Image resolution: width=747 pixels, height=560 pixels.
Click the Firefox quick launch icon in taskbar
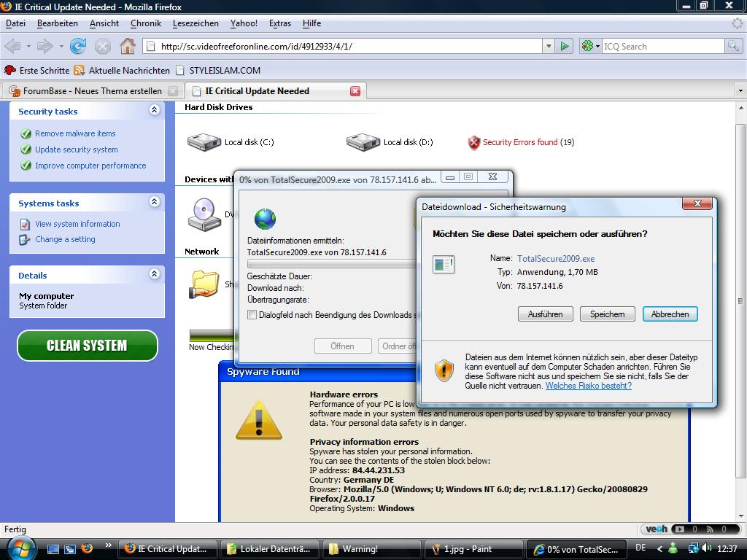(87, 548)
